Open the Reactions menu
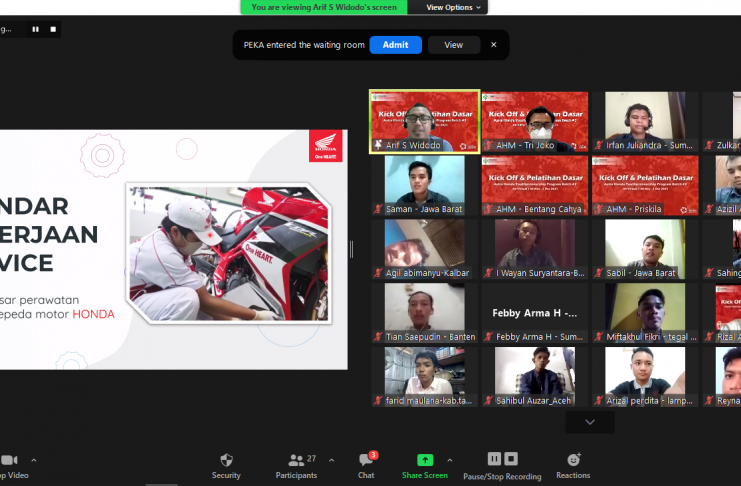Viewport: 741px width, 486px height. coord(573,460)
